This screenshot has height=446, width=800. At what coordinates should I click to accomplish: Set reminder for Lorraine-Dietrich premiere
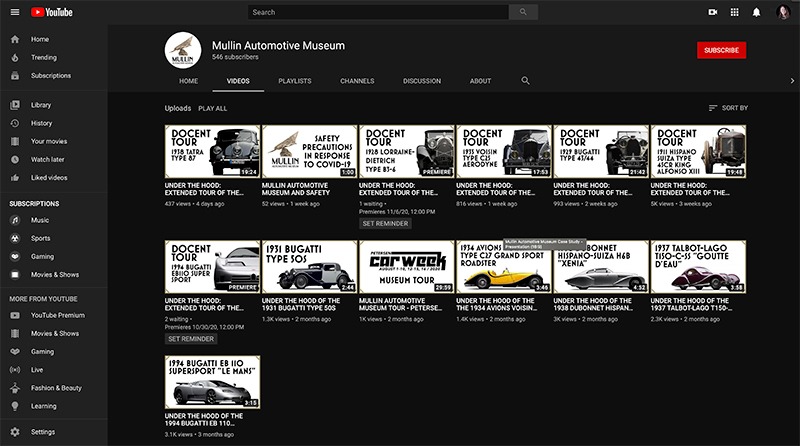pyautogui.click(x=385, y=224)
